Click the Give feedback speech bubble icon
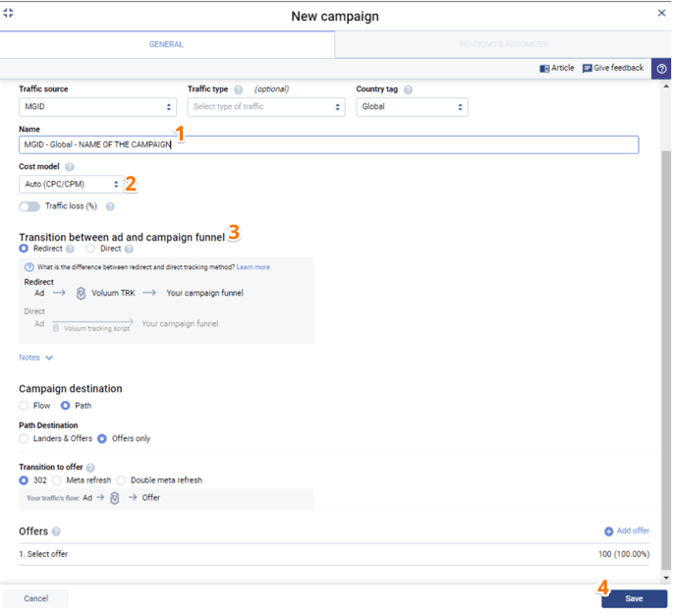The width and height of the screenshot is (676, 616). [x=588, y=69]
